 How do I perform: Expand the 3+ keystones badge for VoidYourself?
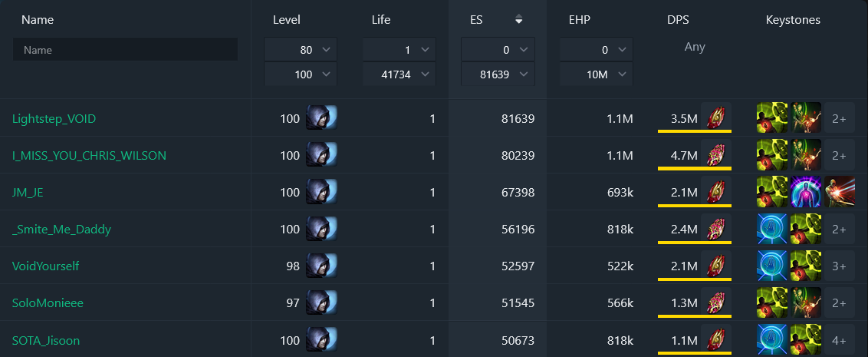839,266
